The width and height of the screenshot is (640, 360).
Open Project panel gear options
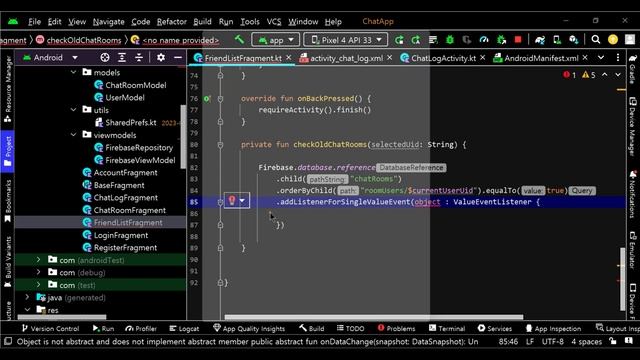(x=161, y=58)
